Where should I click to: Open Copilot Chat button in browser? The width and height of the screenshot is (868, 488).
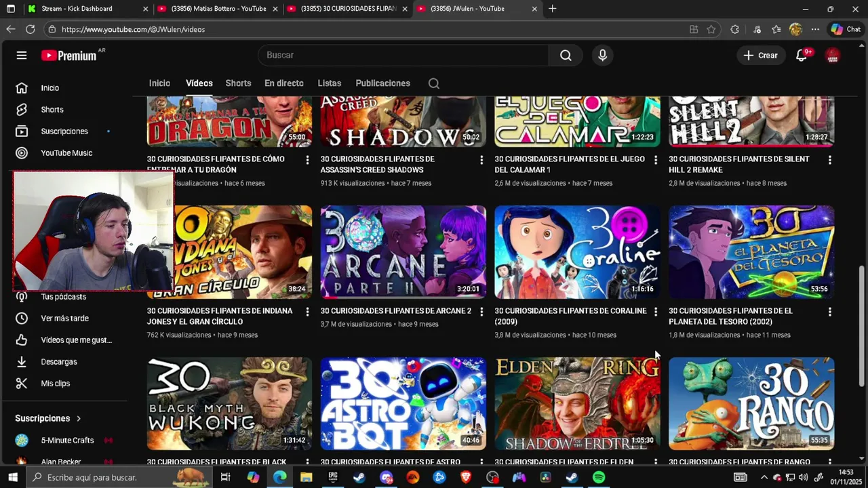[846, 30]
